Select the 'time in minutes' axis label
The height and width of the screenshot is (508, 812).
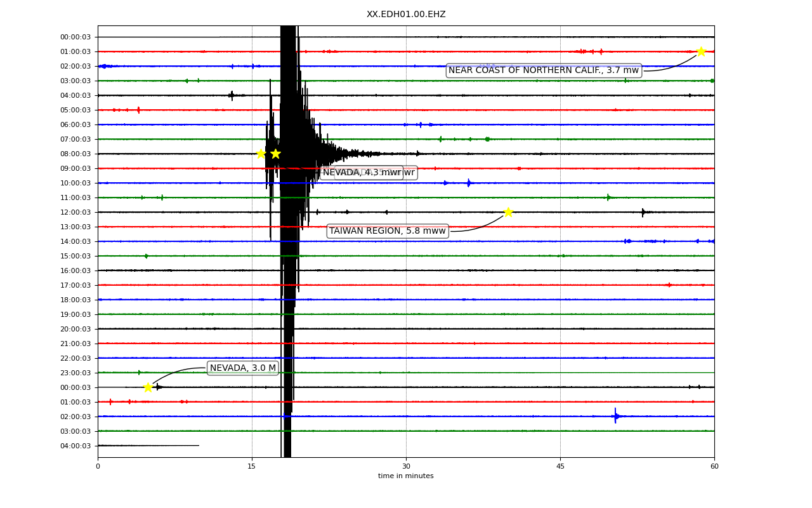(x=406, y=476)
